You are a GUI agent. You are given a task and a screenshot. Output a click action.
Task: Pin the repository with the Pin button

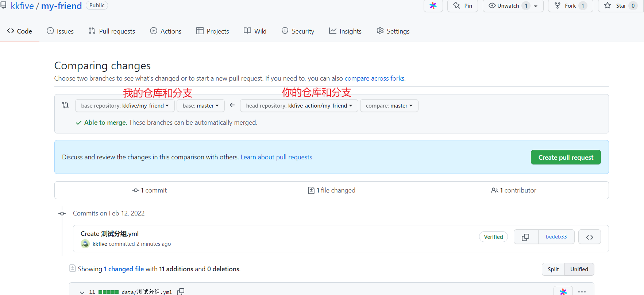click(463, 5)
